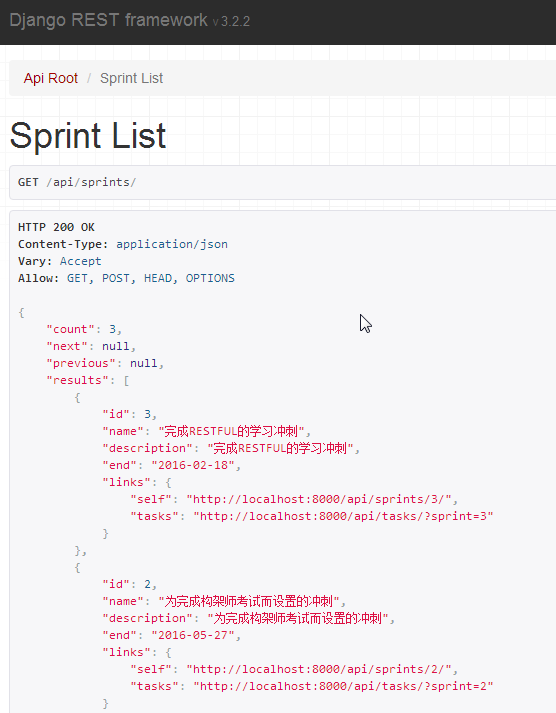Select name value 为完成构架师考试而设置的冲刺

(x=249, y=601)
